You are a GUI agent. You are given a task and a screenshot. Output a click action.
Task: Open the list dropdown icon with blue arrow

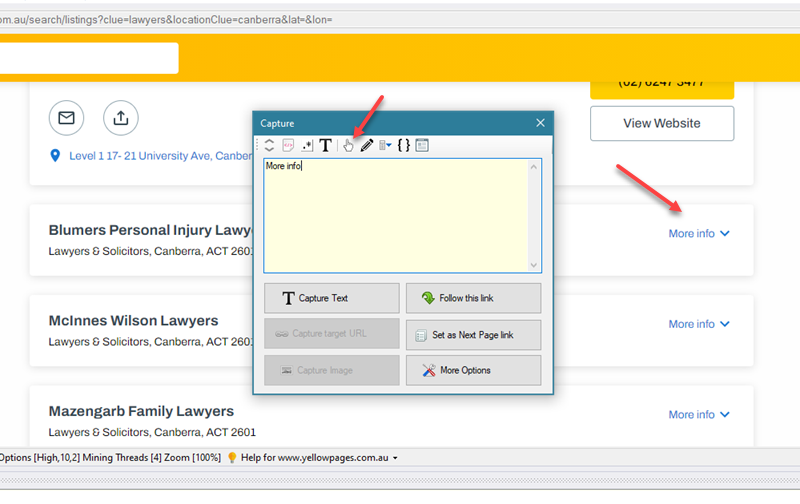[385, 145]
